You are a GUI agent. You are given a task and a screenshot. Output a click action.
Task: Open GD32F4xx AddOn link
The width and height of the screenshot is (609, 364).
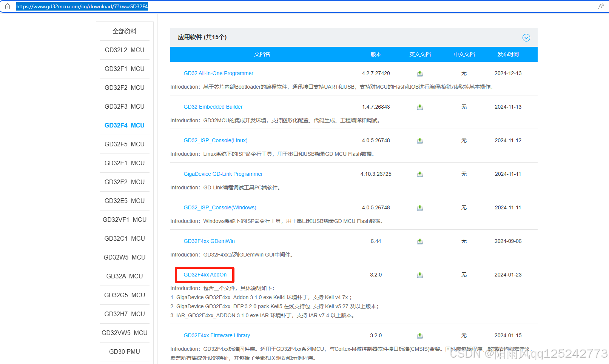(205, 275)
